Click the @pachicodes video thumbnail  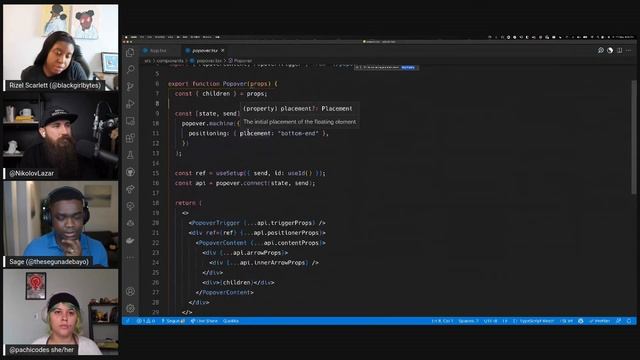click(x=61, y=312)
